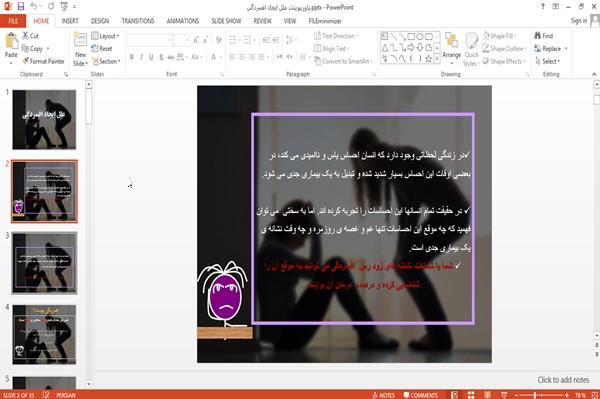Click the Arrange icon
Image resolution: width=600 pixels, height=399 pixels.
click(452, 41)
